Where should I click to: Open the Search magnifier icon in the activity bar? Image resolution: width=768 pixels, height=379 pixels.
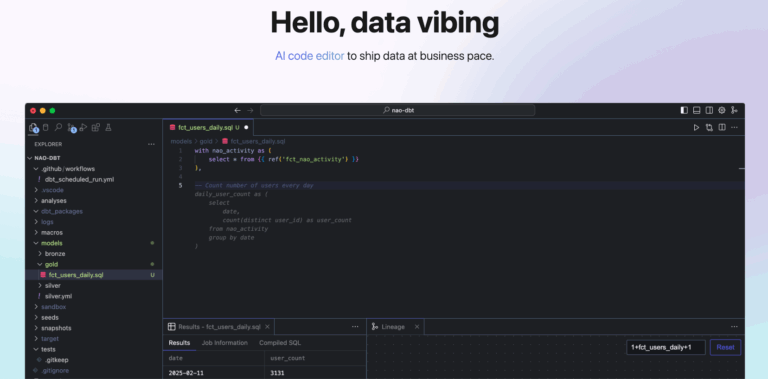click(58, 127)
